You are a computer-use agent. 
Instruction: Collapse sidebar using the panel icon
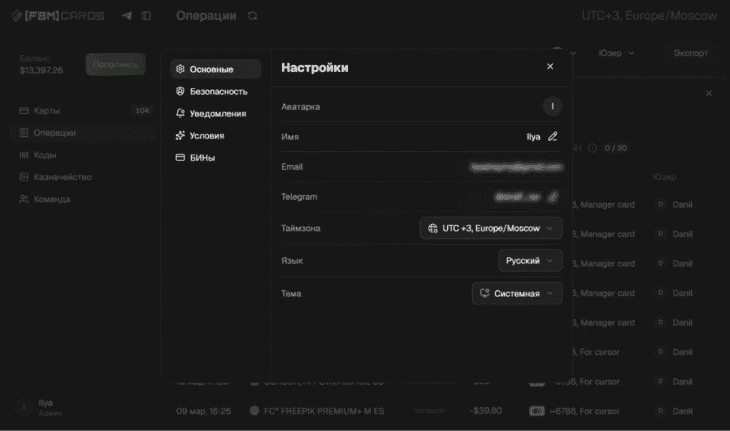coord(146,16)
